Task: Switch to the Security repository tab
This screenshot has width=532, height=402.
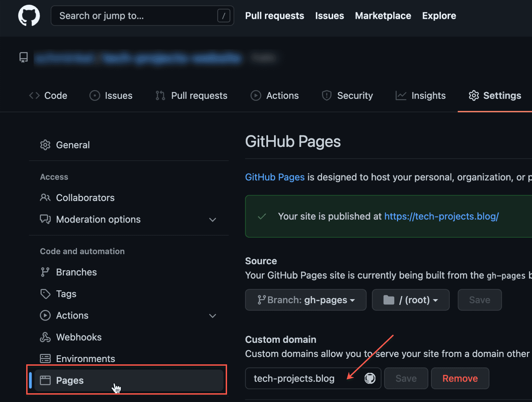Action: 347,95
